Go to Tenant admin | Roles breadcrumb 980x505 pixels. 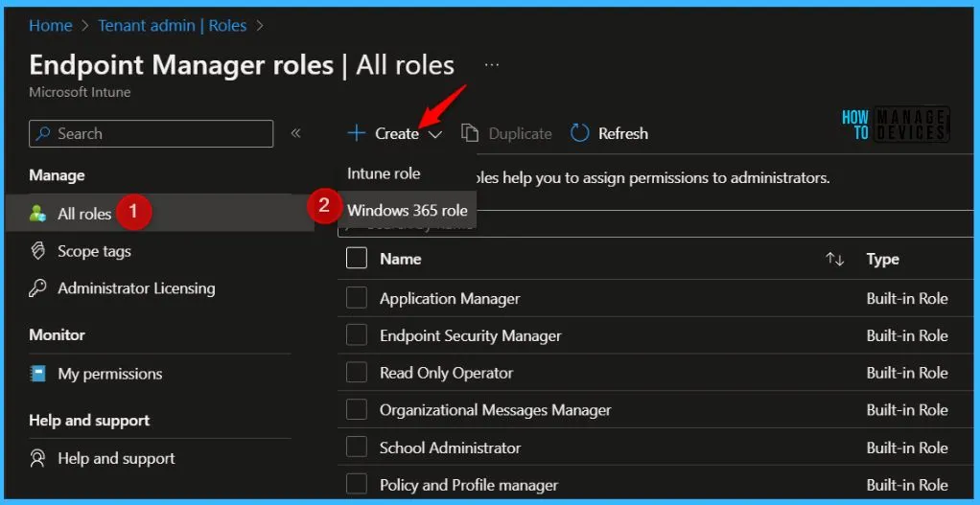[x=173, y=26]
